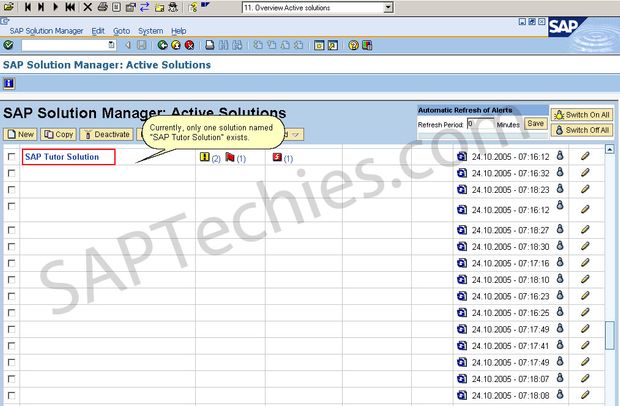Click the New button
This screenshot has height=406, width=620.
click(20, 134)
